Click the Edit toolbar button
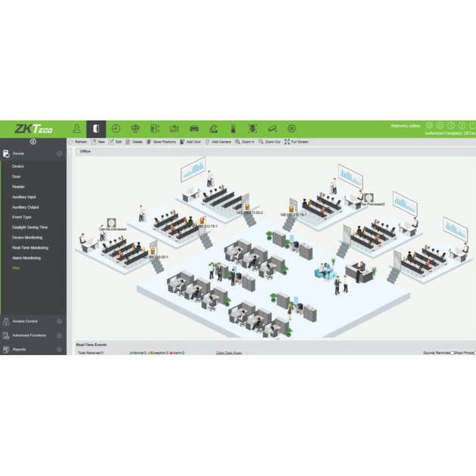Viewport: 476px width, 476px height. coord(116,142)
